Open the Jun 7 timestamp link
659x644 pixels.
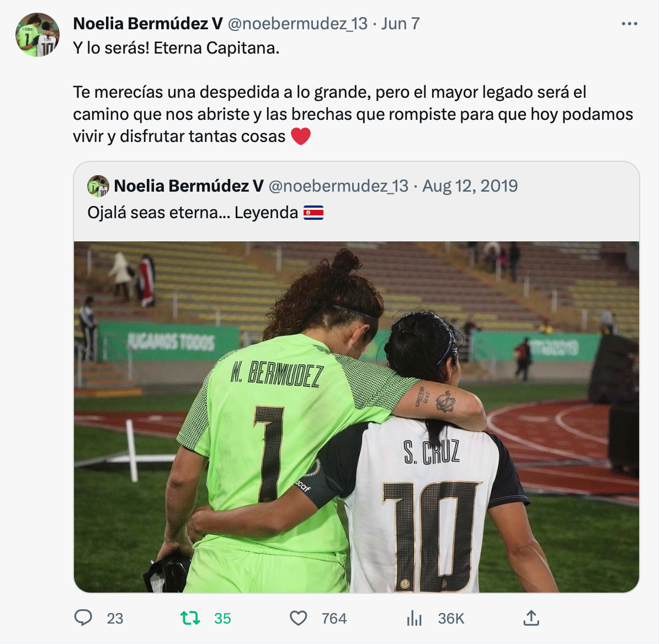coord(401,24)
